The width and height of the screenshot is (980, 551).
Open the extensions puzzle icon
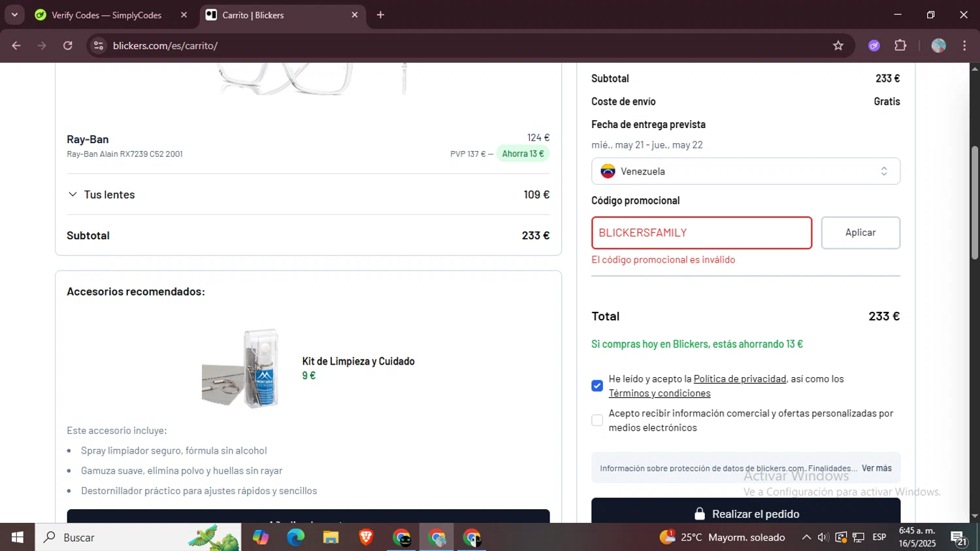(900, 46)
